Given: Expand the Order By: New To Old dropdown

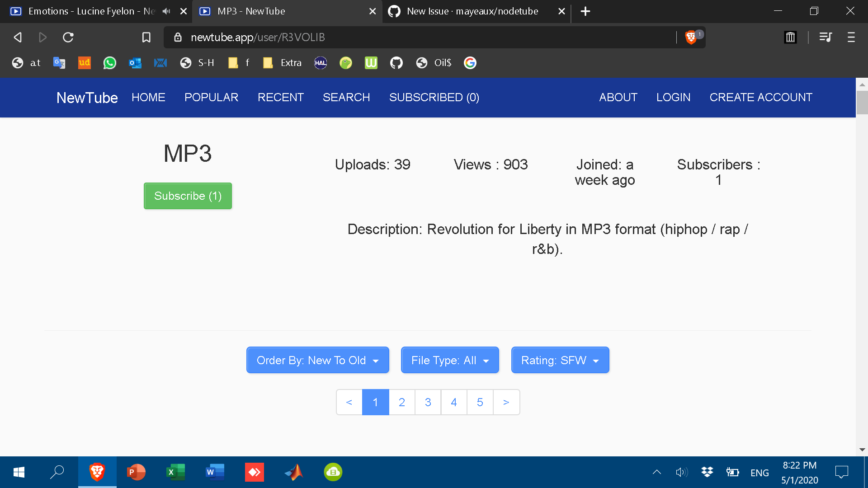Looking at the screenshot, I should click(x=317, y=360).
